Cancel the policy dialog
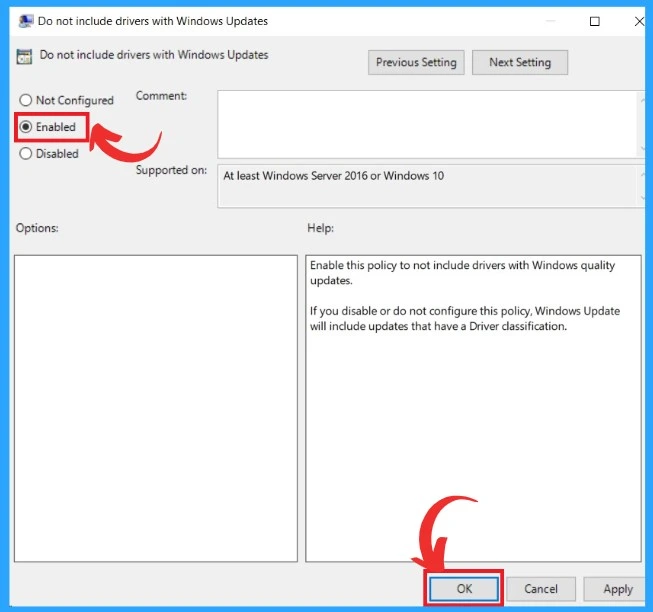The image size is (653, 612). point(541,589)
